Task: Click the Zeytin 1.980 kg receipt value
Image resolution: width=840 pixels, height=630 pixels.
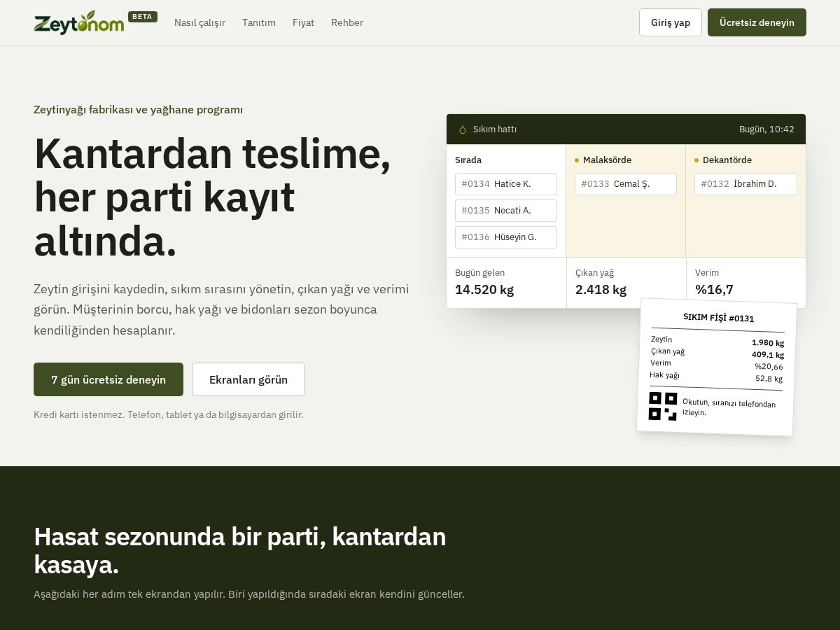Action: tap(768, 343)
